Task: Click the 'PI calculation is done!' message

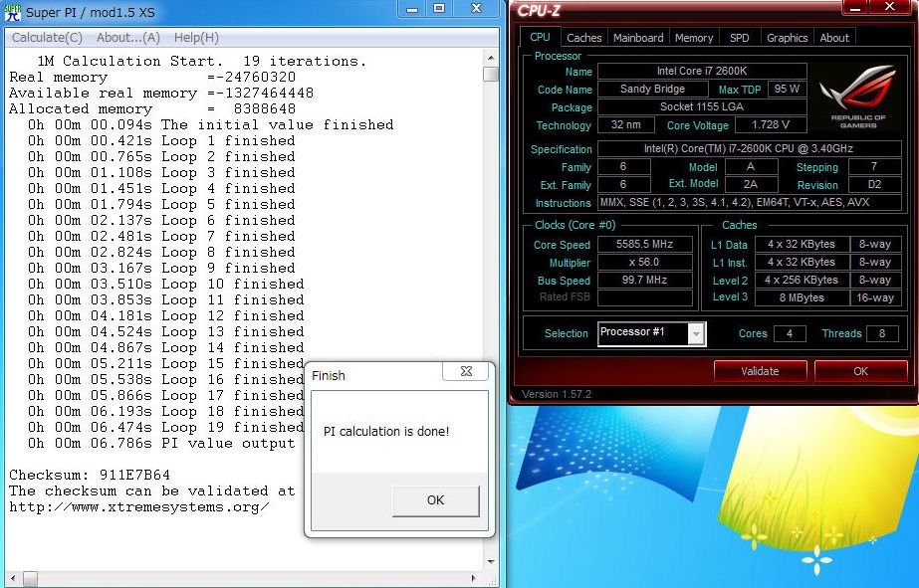Action: point(386,432)
